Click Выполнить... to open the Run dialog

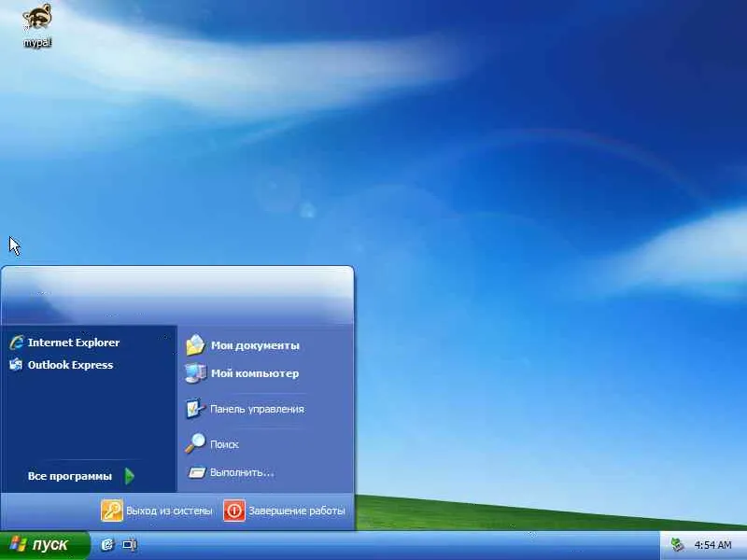click(231, 472)
